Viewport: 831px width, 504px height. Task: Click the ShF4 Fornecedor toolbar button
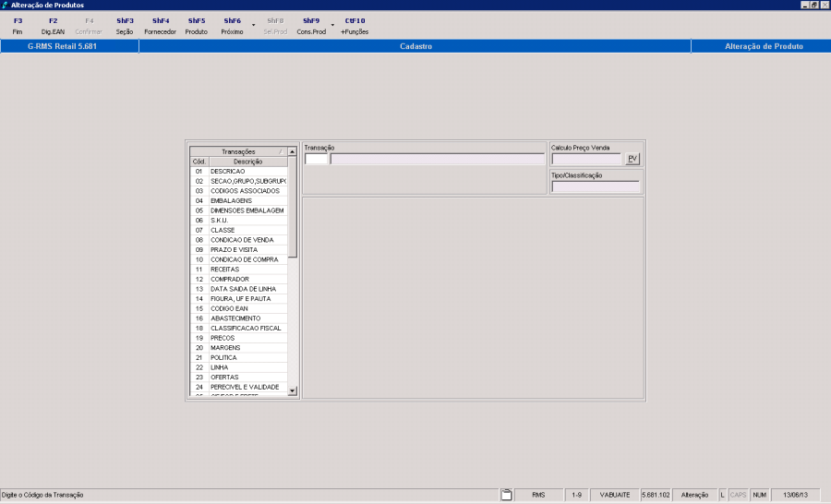coord(160,26)
